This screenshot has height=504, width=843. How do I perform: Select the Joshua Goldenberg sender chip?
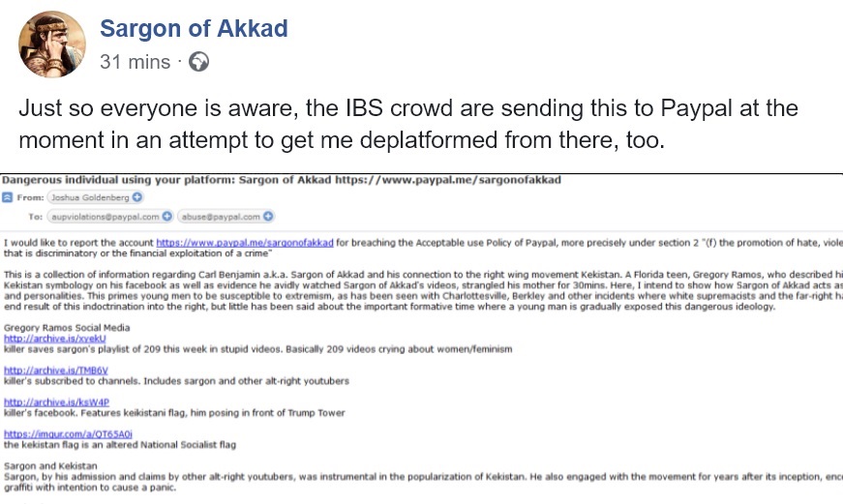pyautogui.click(x=96, y=197)
